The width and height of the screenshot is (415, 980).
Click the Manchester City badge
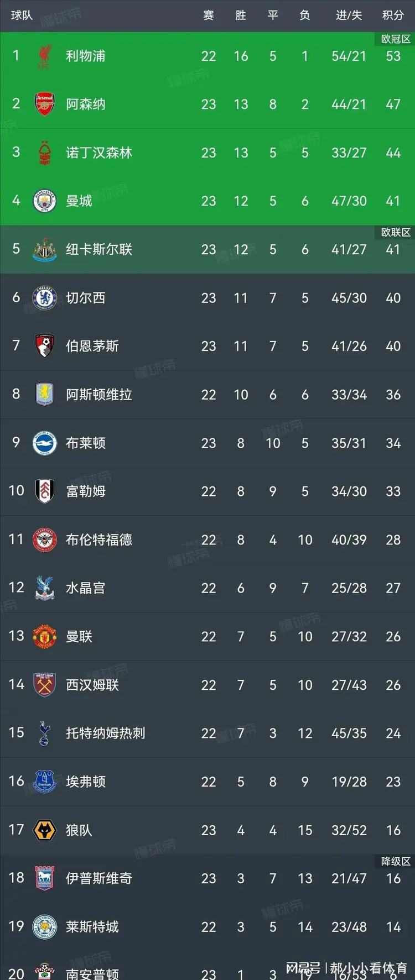(x=44, y=201)
